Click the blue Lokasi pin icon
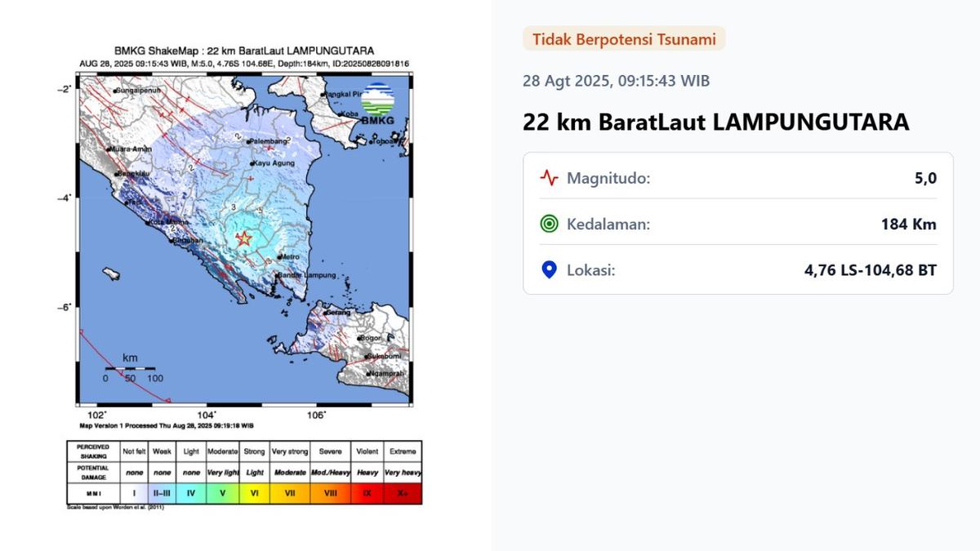 548,269
